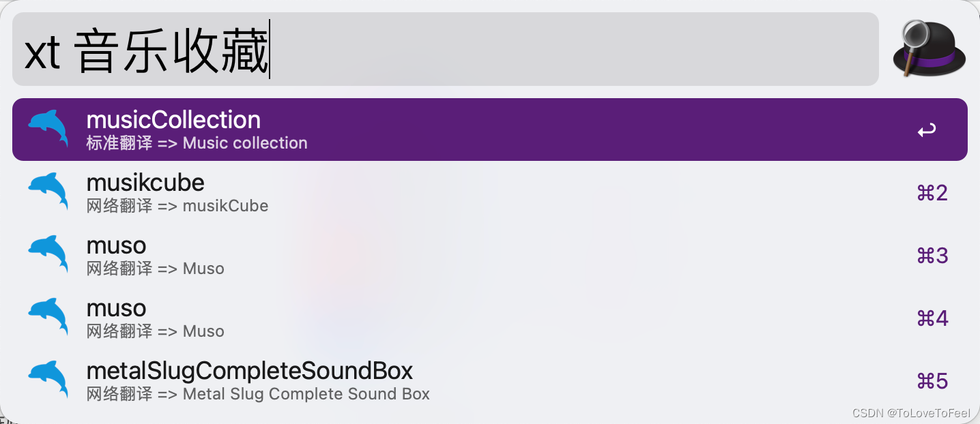Open the CSDN @ToLoveToFeel watermark
The width and height of the screenshot is (980, 424).
[911, 413]
